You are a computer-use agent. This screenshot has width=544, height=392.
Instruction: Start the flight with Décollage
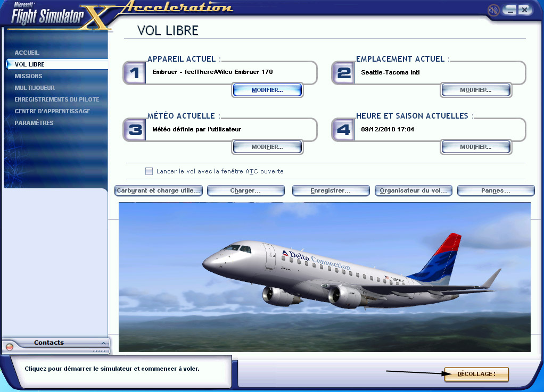[x=476, y=374]
